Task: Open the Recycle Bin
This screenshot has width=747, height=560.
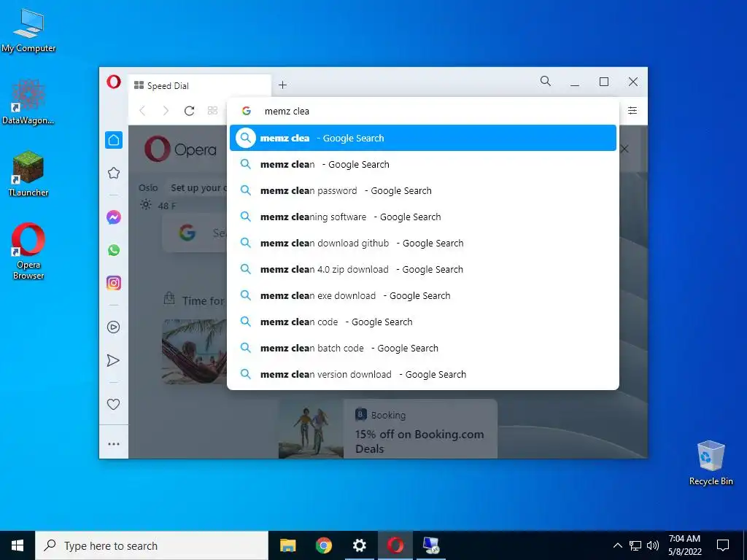Action: coord(711,463)
